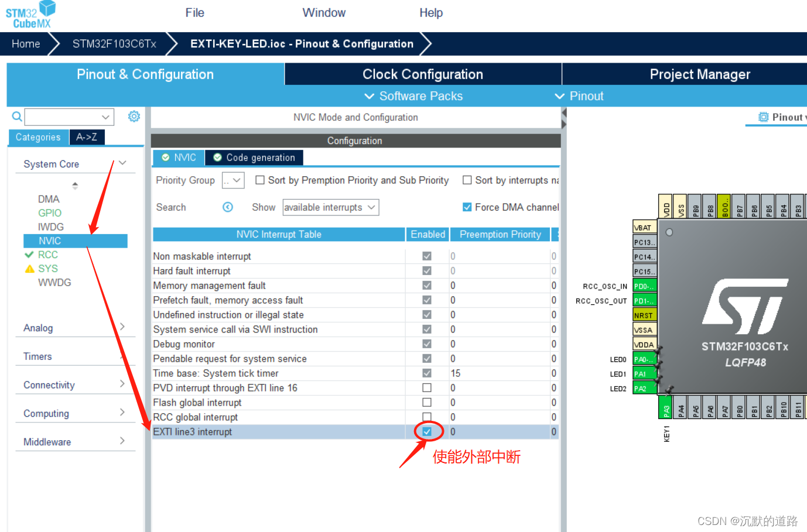Toggle Sort by Premption Priority checkbox

coord(260,180)
